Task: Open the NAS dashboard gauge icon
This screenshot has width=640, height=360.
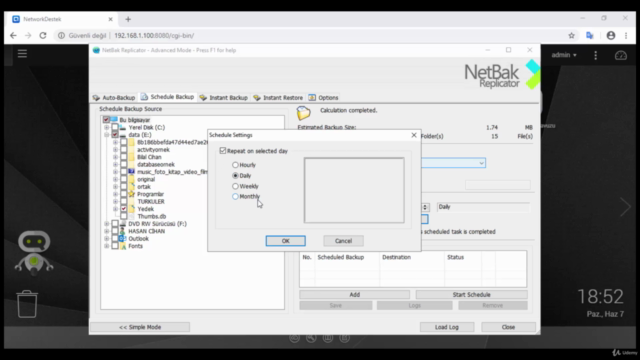Action: coord(621,55)
